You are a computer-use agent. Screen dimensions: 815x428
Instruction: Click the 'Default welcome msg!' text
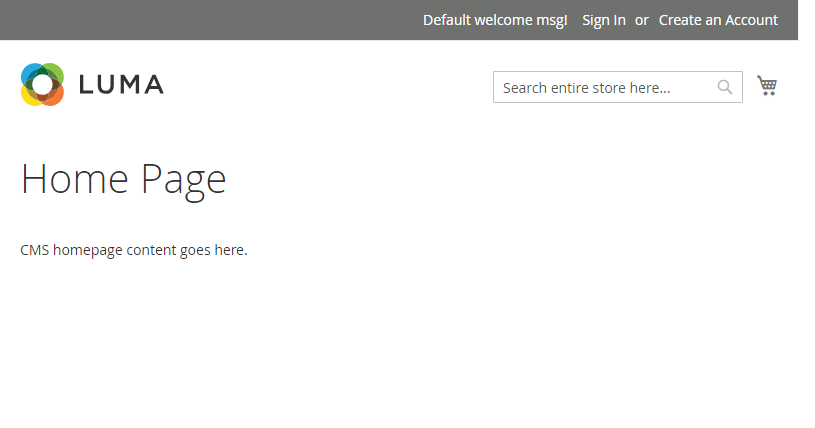pyautogui.click(x=495, y=20)
